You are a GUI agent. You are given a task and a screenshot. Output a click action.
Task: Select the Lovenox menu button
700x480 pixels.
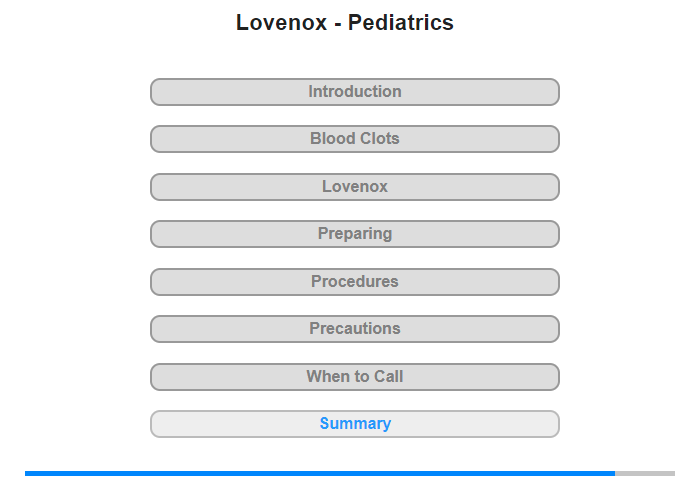tap(354, 187)
